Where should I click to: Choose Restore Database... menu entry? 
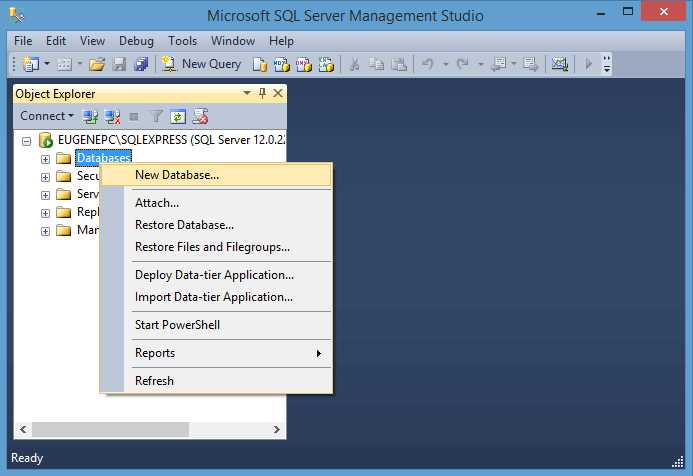pyautogui.click(x=184, y=225)
